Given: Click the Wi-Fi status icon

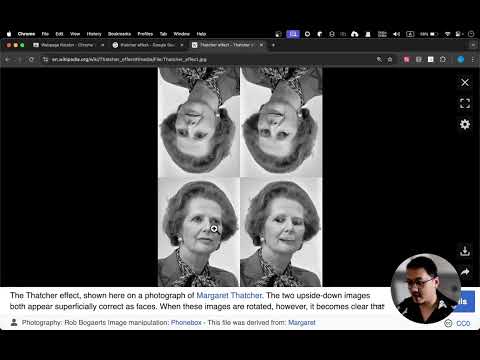Looking at the screenshot, I should point(447,34).
